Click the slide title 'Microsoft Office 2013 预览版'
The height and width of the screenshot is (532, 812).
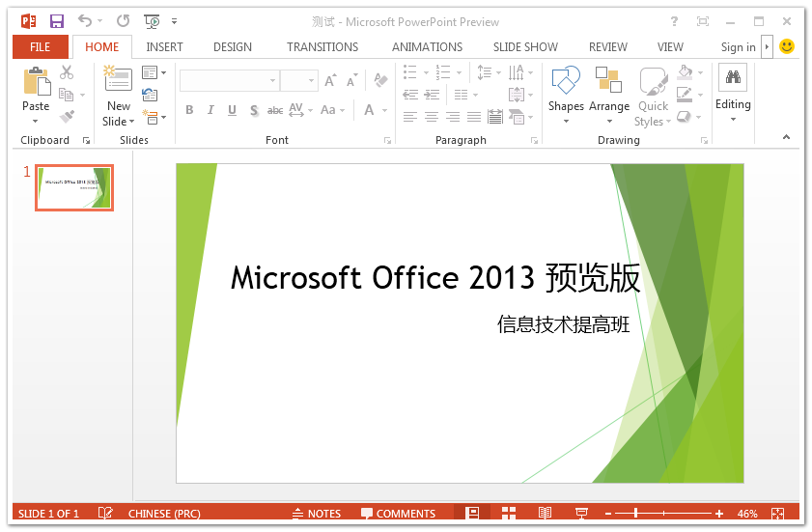pos(435,278)
